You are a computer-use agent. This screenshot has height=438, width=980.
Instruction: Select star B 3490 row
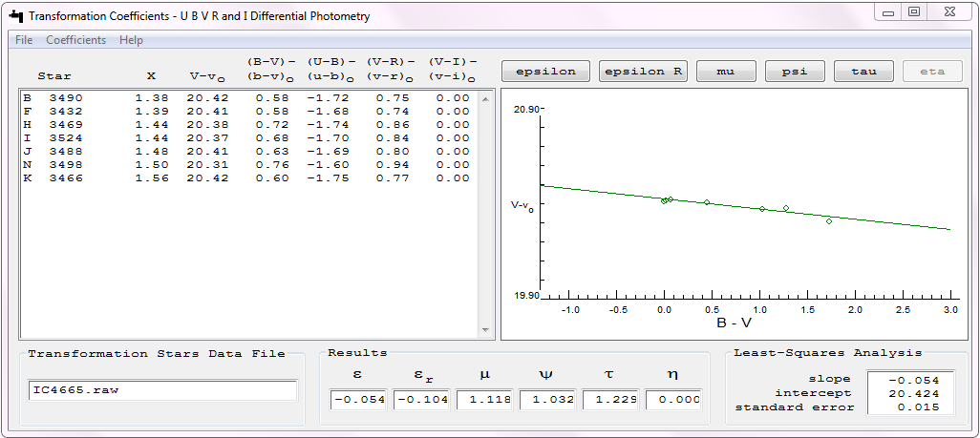coord(248,98)
